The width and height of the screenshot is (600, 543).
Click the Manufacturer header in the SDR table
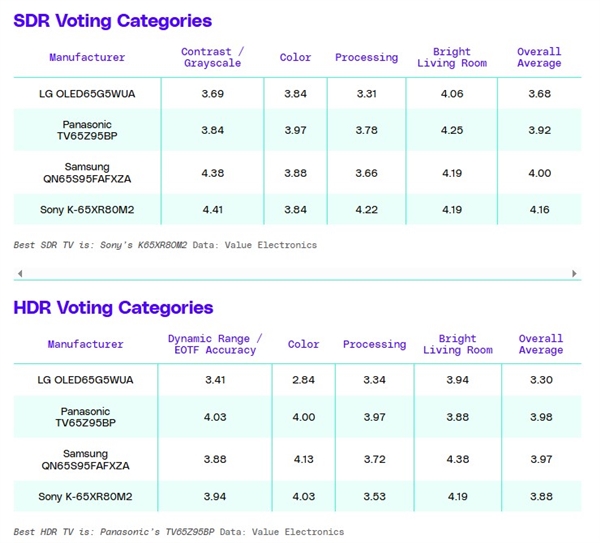87,58
